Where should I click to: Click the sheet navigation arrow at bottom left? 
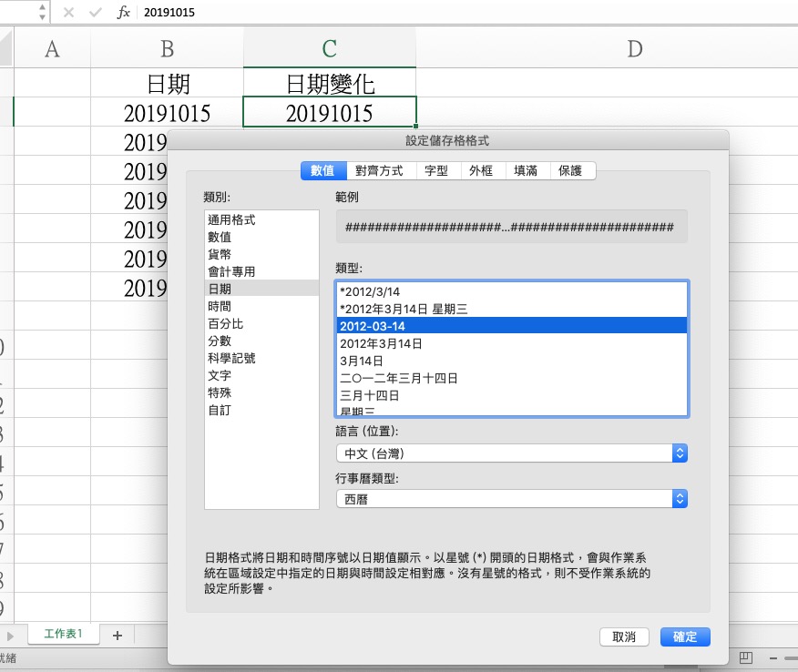10,636
